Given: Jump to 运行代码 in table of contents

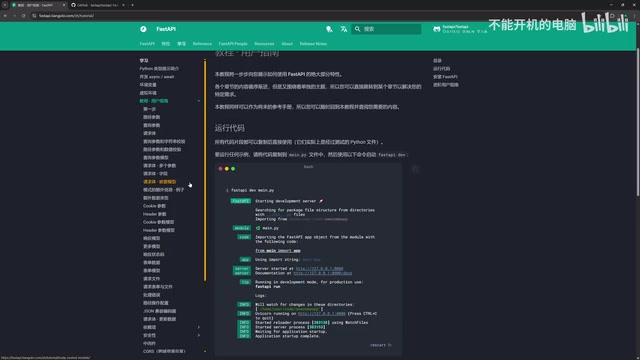Looking at the screenshot, I should [x=442, y=69].
